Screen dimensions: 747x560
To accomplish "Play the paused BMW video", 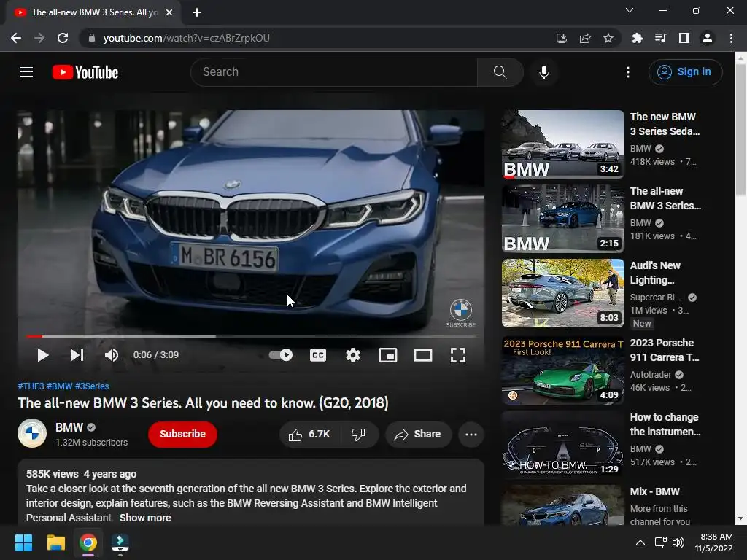I will (x=42, y=355).
